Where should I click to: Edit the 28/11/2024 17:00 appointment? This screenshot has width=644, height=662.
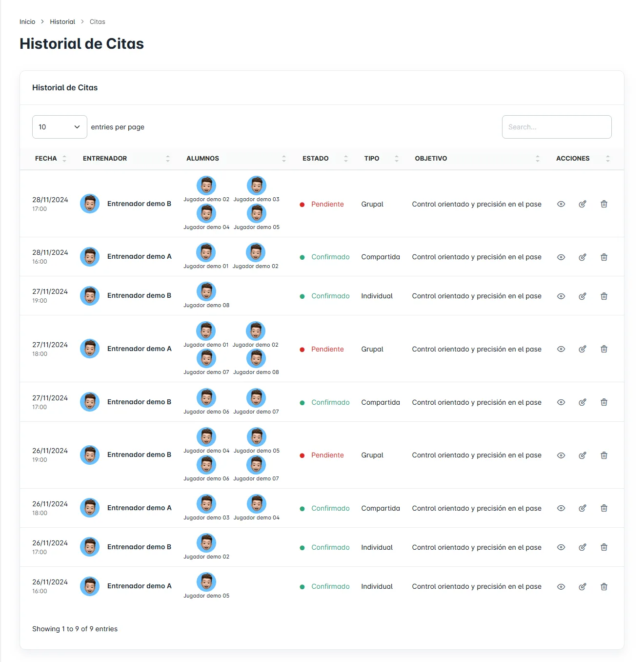(x=583, y=204)
